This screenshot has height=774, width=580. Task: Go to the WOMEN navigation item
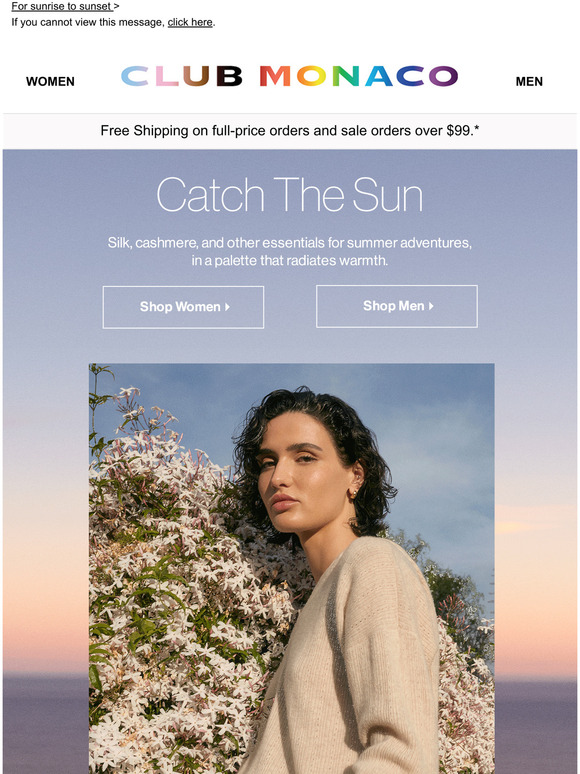[x=50, y=81]
